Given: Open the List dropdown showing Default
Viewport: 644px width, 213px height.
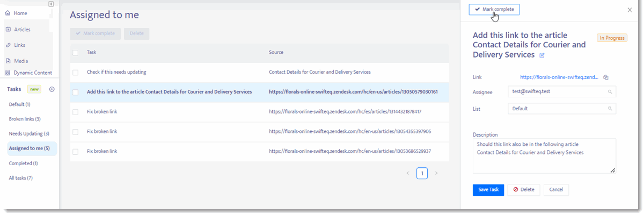Looking at the screenshot, I should tap(562, 109).
